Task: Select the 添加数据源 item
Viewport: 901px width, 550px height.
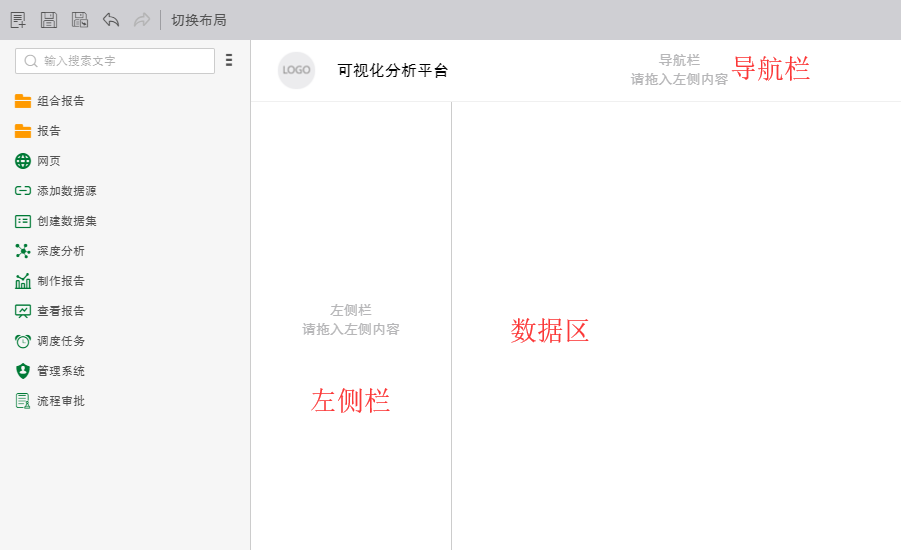Action: click(x=66, y=191)
